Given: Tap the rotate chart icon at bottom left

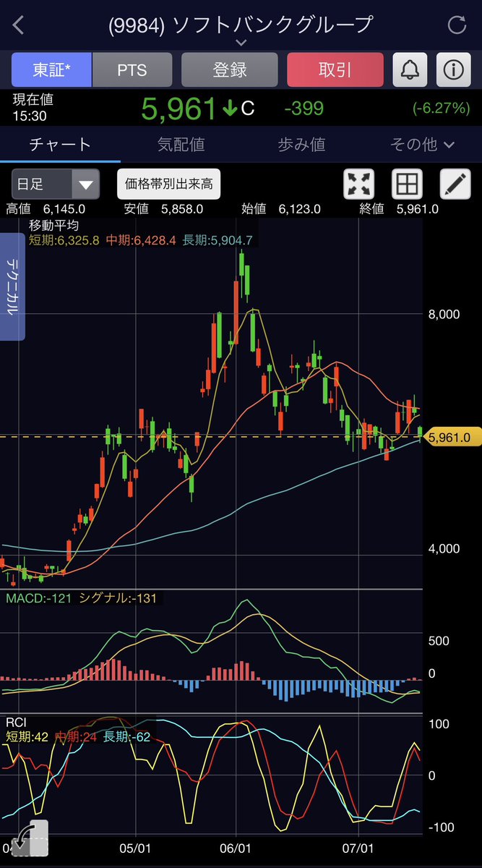Looking at the screenshot, I should (30, 839).
